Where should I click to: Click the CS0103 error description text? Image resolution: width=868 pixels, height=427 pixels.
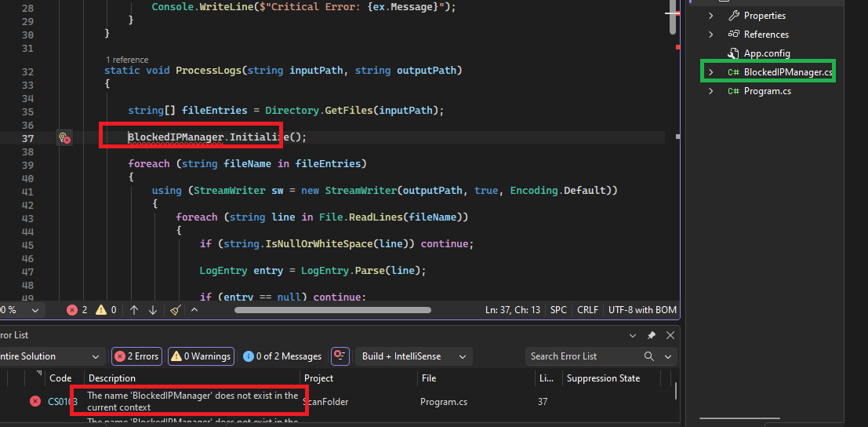tap(193, 402)
